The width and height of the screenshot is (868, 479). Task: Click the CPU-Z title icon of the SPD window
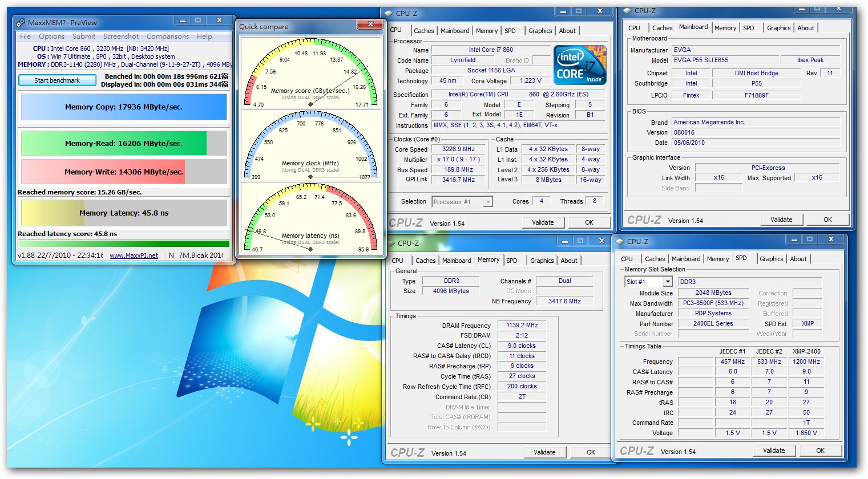tap(620, 242)
